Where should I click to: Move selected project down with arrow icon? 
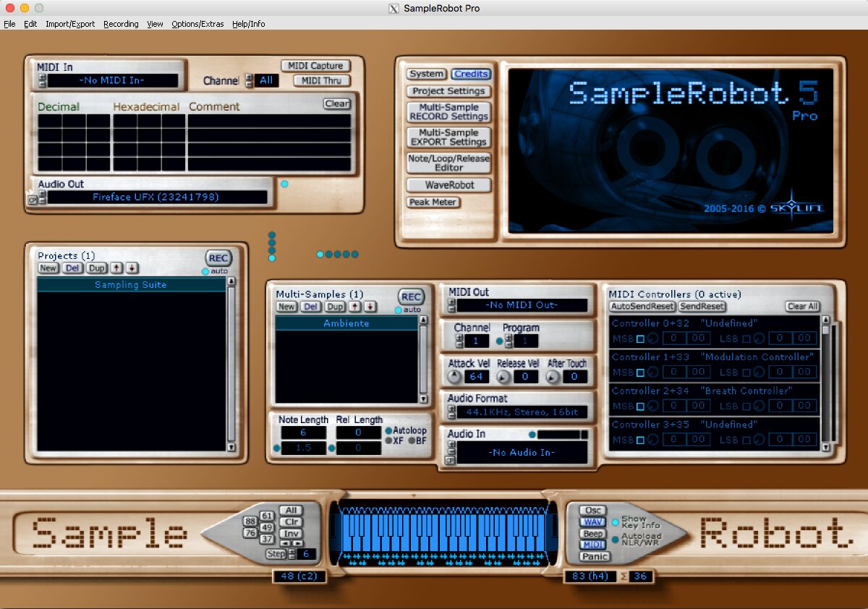(x=131, y=268)
